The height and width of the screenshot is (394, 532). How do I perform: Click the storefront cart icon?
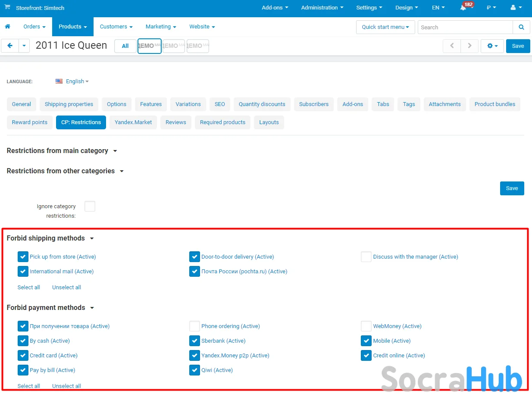tap(7, 7)
